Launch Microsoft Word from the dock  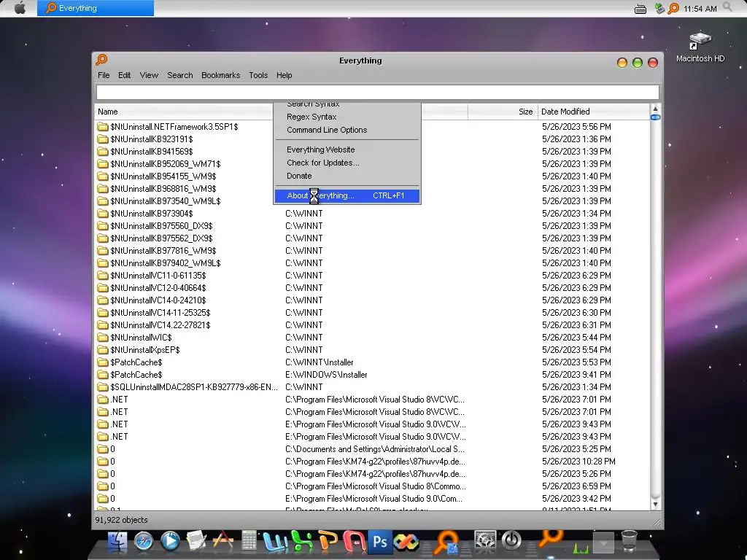275,542
